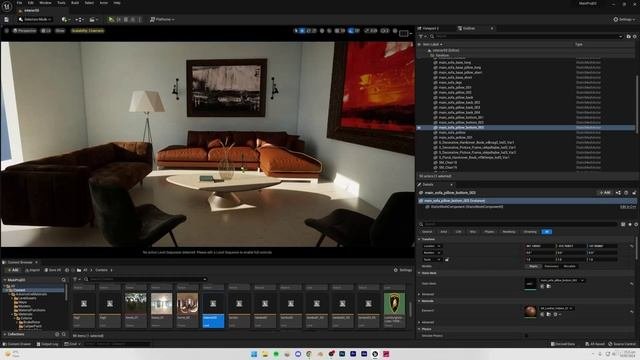Open the Rotation type dropdown
This screenshot has height=360, width=640.
coord(432,253)
